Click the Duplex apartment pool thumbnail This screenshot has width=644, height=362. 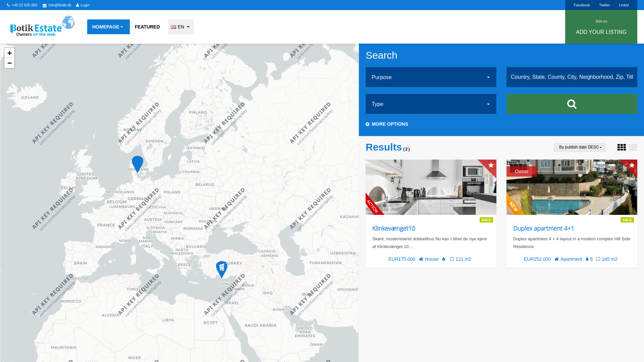point(572,187)
